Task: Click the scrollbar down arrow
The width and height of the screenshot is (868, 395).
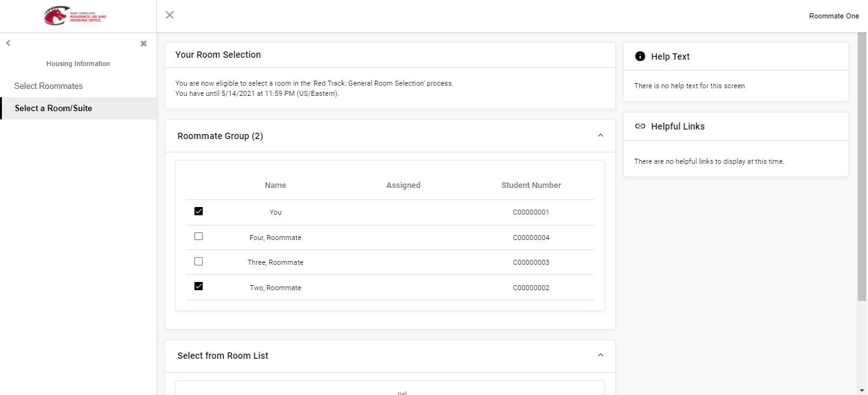Action: point(862,390)
